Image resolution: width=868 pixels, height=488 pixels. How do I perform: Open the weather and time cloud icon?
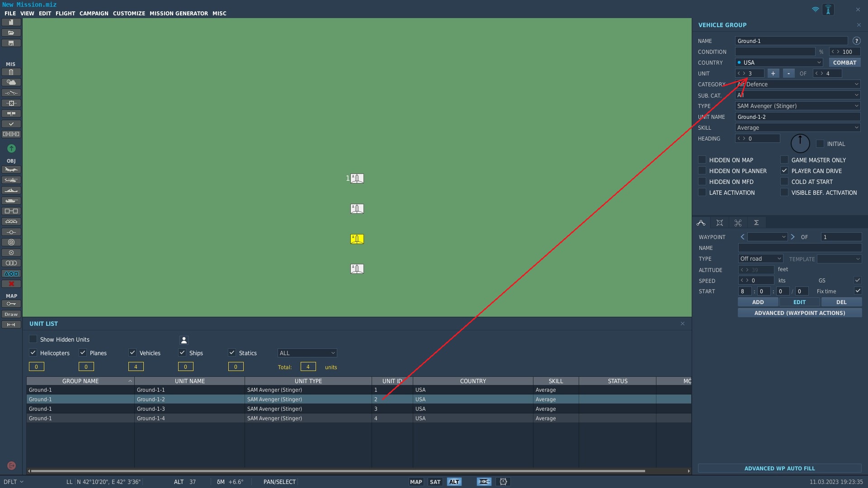coord(11,82)
